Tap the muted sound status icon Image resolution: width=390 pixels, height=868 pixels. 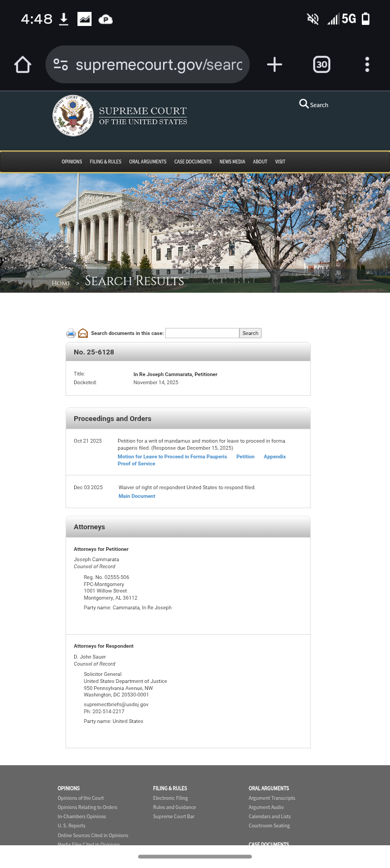313,19
